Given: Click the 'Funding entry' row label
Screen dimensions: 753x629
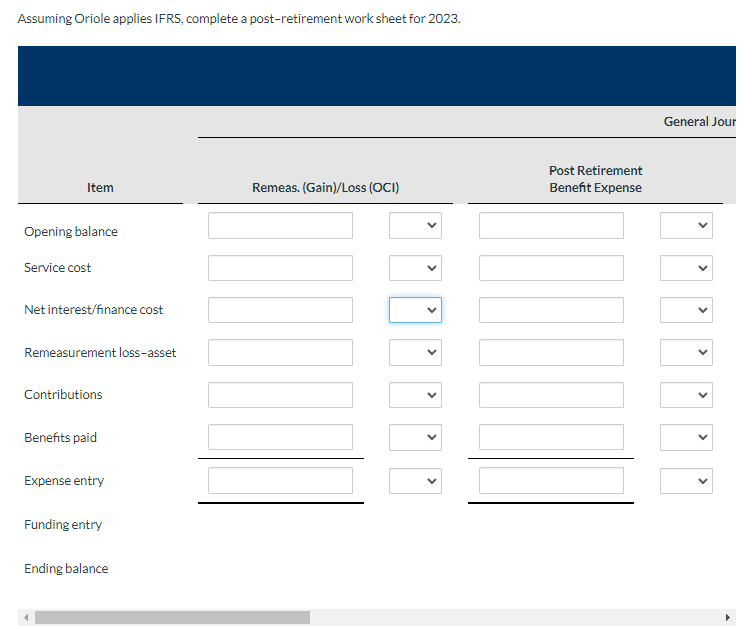Looking at the screenshot, I should (x=63, y=525).
